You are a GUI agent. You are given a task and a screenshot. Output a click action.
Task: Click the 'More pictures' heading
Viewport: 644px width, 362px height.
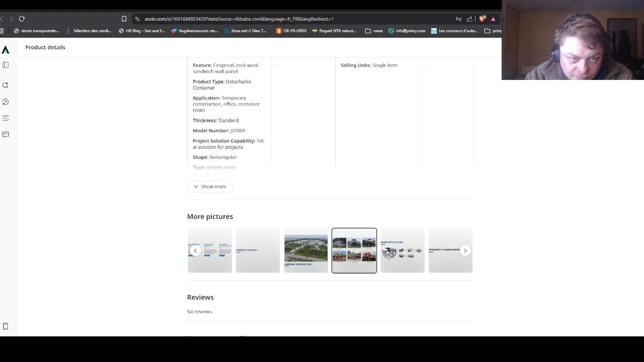pyautogui.click(x=210, y=217)
